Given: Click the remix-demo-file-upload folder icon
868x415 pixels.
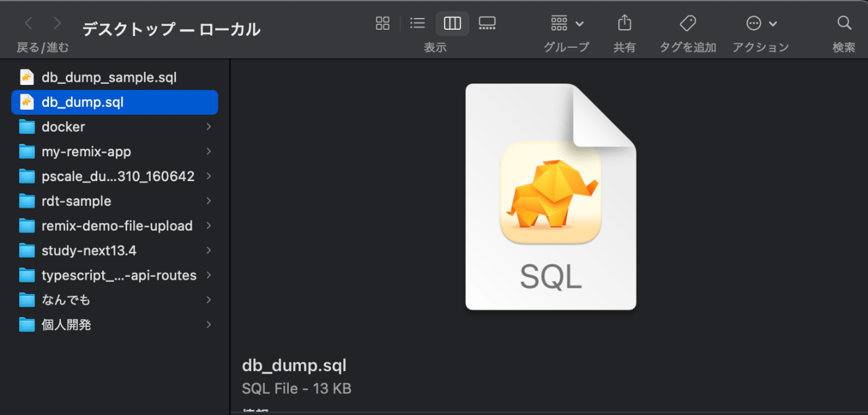Looking at the screenshot, I should [x=27, y=226].
